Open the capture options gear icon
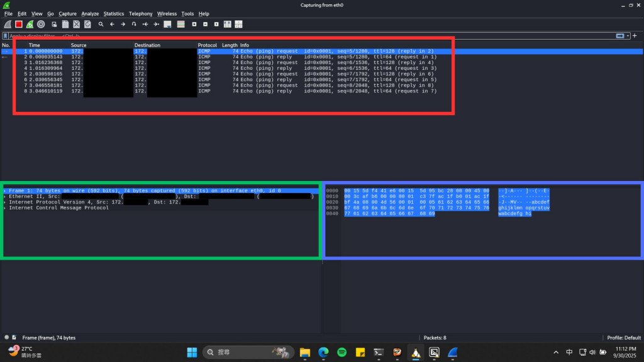Viewport: 644px width, 362px height. pos(41,25)
